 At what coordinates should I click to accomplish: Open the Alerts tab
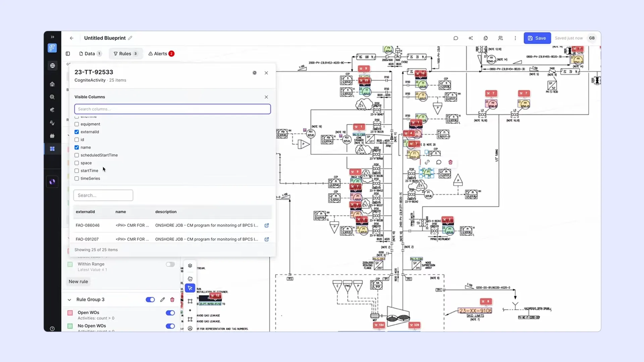[x=161, y=54]
